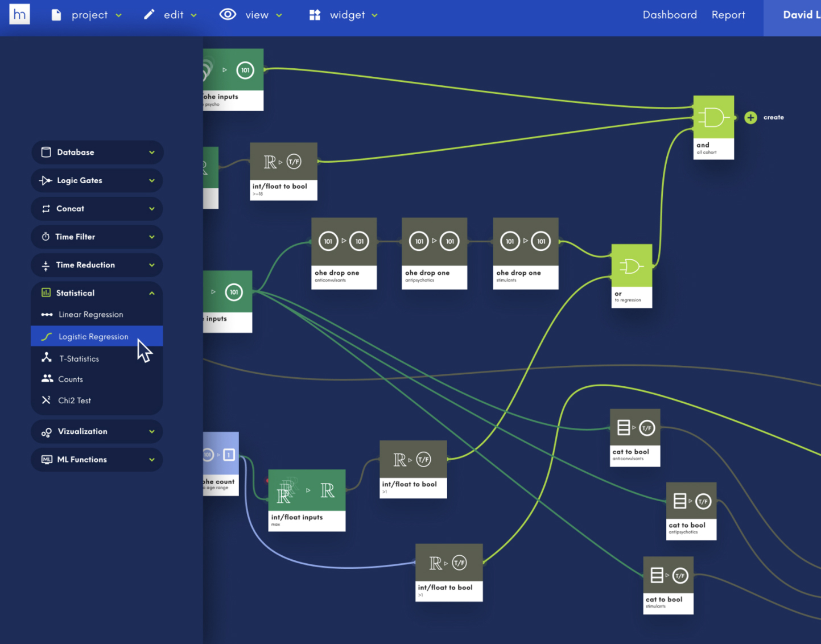Screen dimensions: 821x644
Task: Click the edit pencil icon
Action: click(149, 15)
